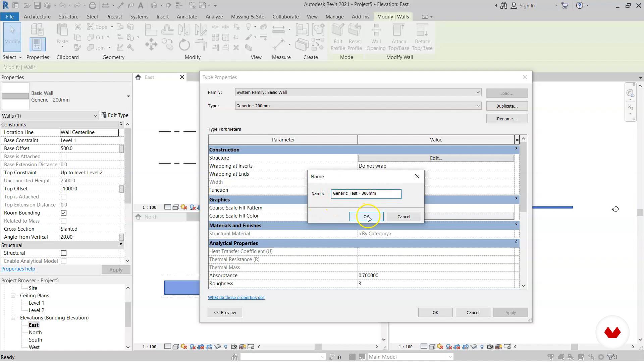Click the Wall Opening tool
The width and height of the screenshot is (644, 362).
(376, 37)
